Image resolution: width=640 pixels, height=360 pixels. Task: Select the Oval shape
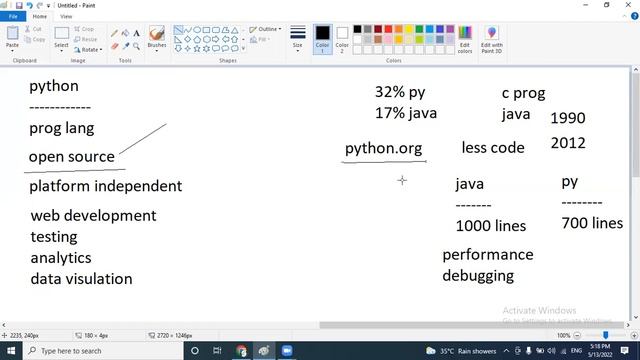tap(197, 30)
